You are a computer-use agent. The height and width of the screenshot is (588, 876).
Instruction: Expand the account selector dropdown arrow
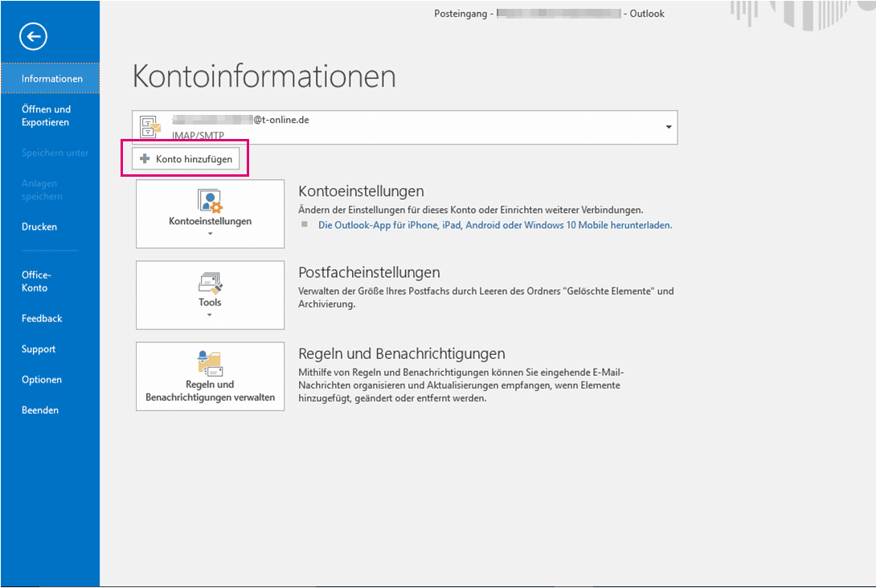point(668,128)
